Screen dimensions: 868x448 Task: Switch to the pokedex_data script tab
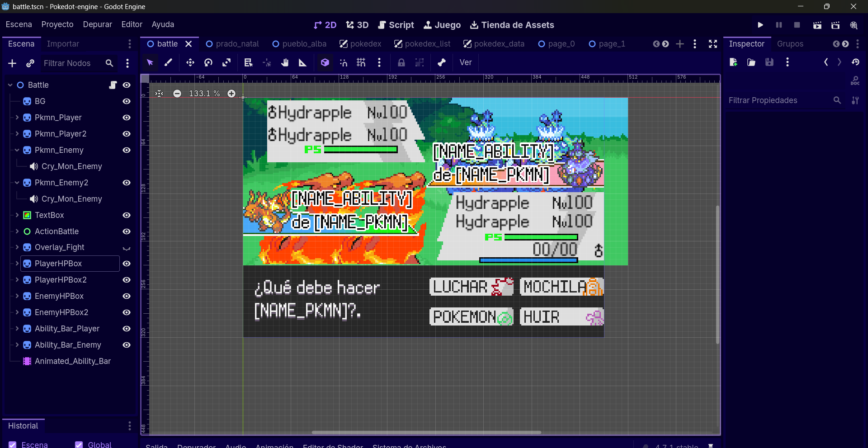494,44
